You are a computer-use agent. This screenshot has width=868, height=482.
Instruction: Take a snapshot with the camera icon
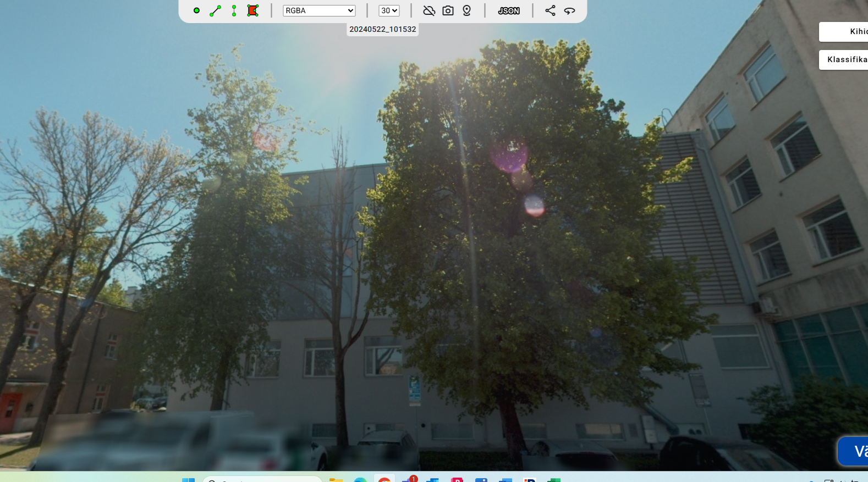coord(448,10)
